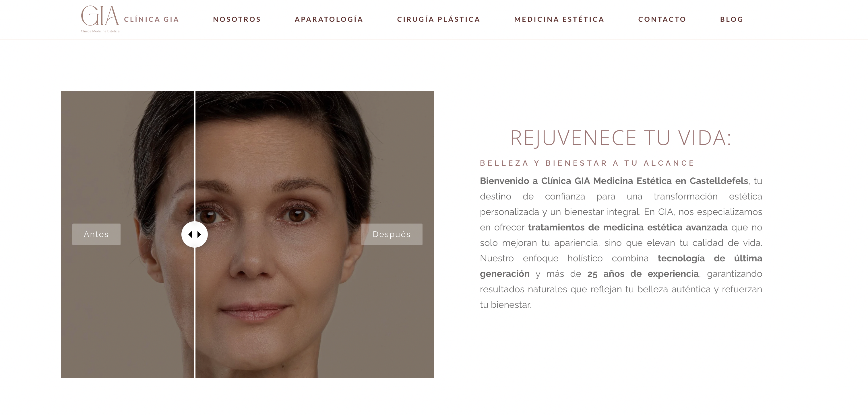Image resolution: width=868 pixels, height=415 pixels.
Task: Click the round before/after slider handle
Action: pos(194,234)
